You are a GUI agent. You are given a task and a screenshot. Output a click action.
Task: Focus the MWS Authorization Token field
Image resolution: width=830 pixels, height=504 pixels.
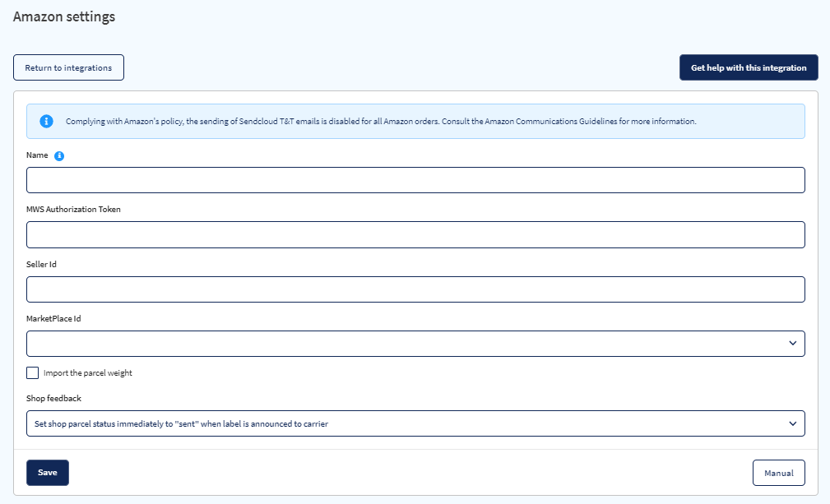(x=415, y=235)
